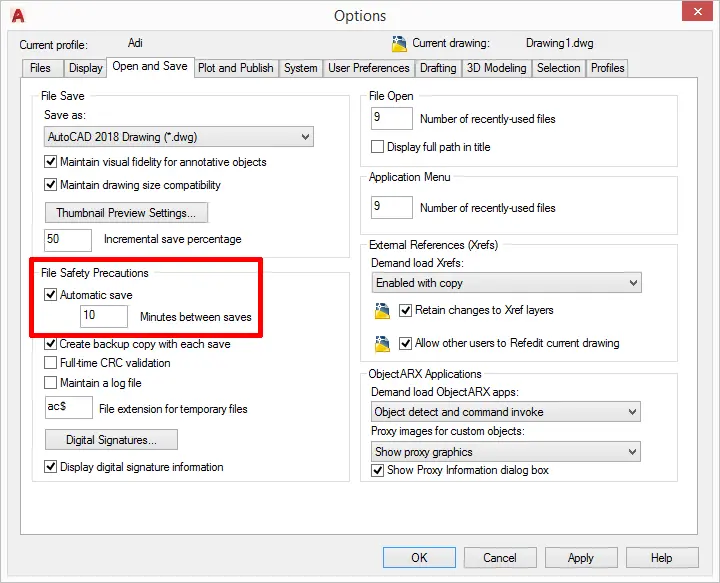Expand the Demand load Xrefs dropdown
The image size is (720, 583).
tap(505, 283)
